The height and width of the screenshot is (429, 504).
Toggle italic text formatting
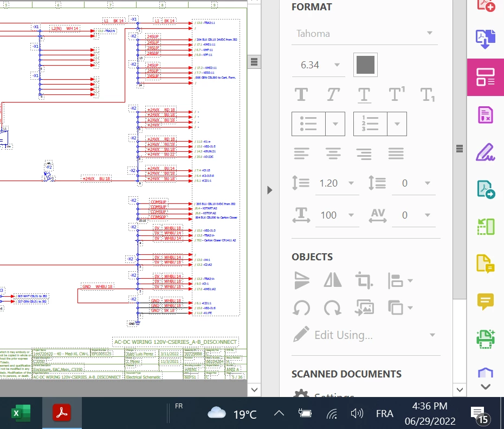tap(333, 94)
